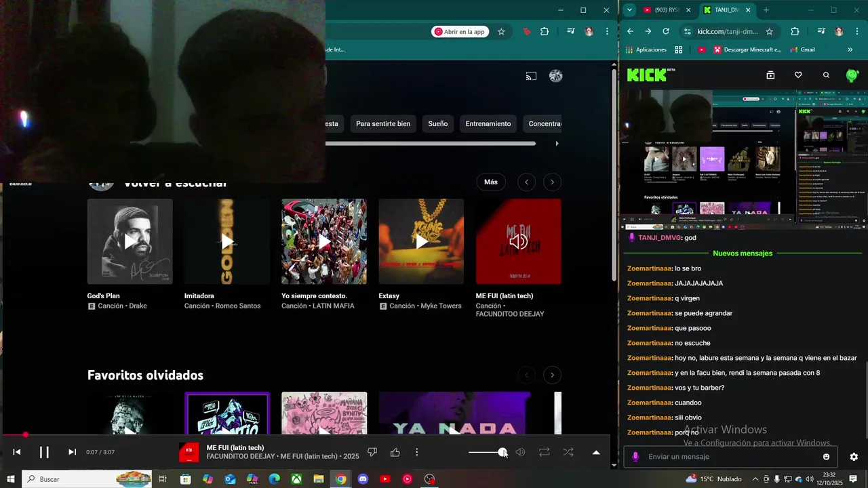Image resolution: width=868 pixels, height=488 pixels.
Task: Click the kick.com address bar
Action: point(727,31)
